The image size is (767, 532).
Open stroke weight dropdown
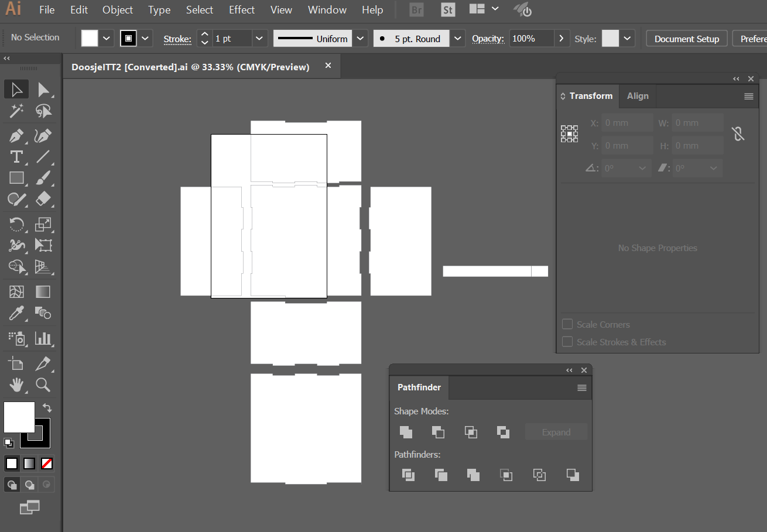[x=260, y=39]
